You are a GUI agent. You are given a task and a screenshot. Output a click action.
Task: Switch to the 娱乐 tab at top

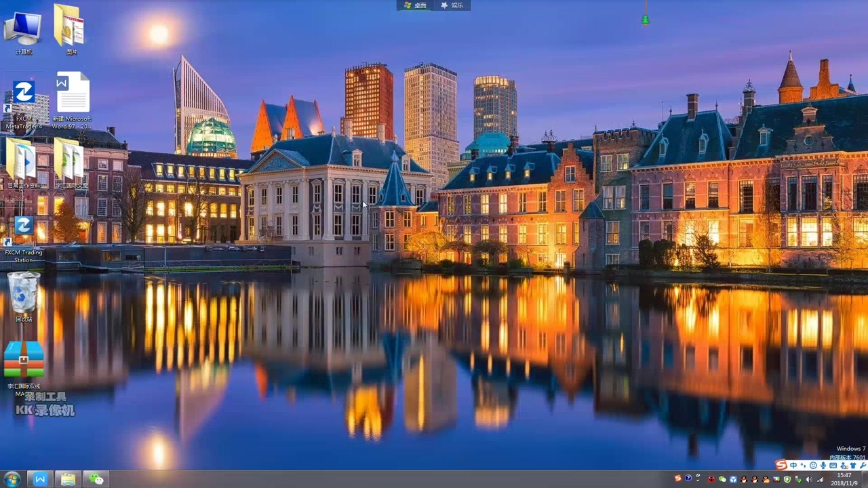pos(452,5)
